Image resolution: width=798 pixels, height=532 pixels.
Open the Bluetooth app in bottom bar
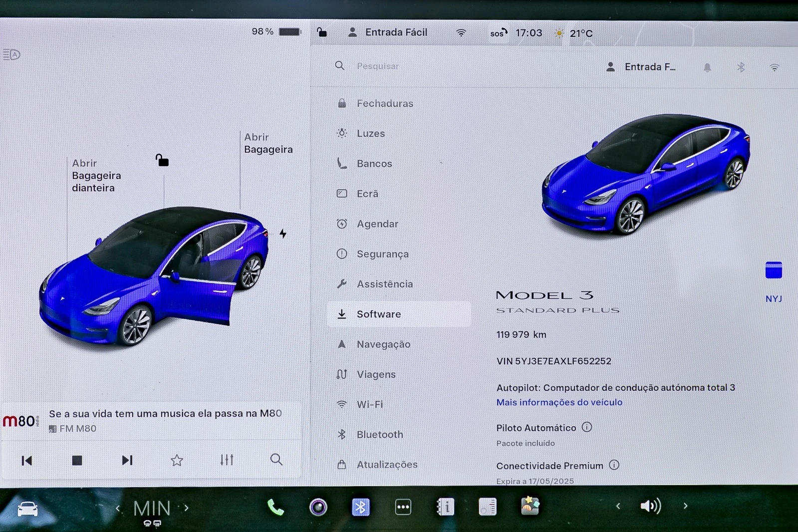click(360, 507)
